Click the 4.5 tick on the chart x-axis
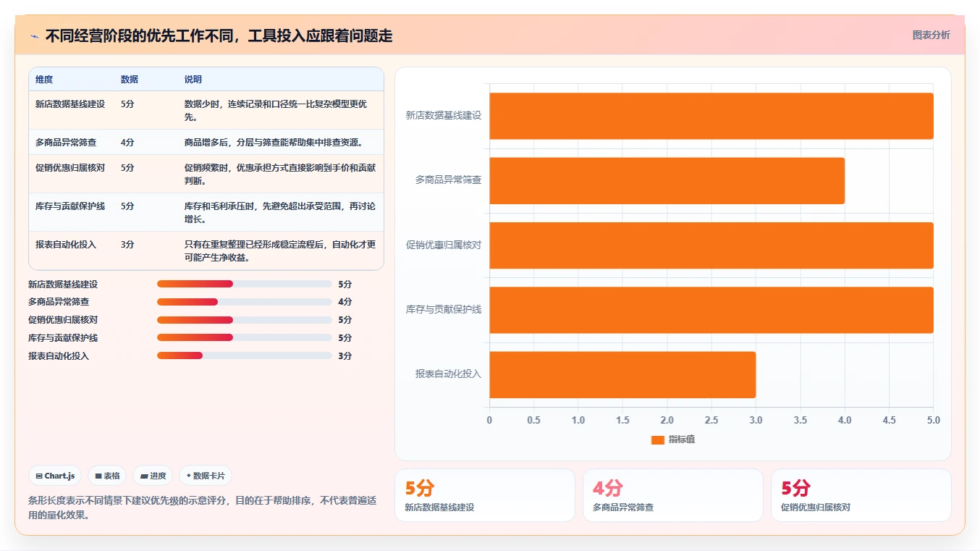Viewport: 980px width, 551px height. pyautogui.click(x=889, y=420)
